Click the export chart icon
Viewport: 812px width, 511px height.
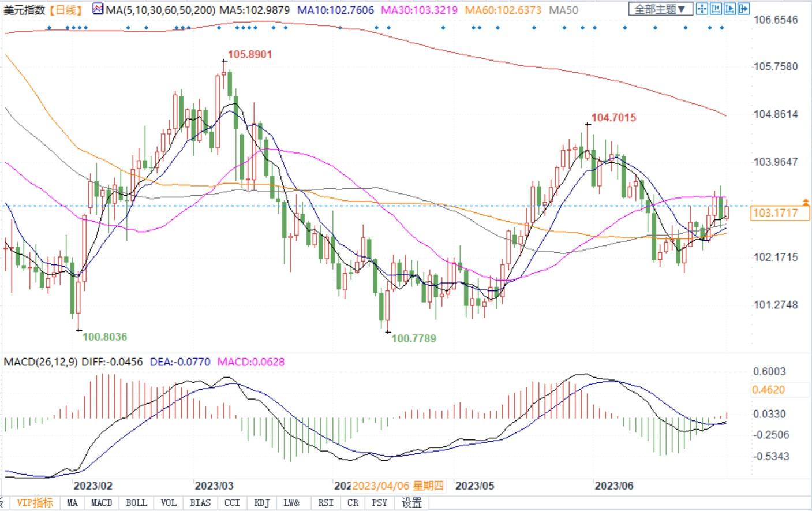pyautogui.click(x=743, y=9)
